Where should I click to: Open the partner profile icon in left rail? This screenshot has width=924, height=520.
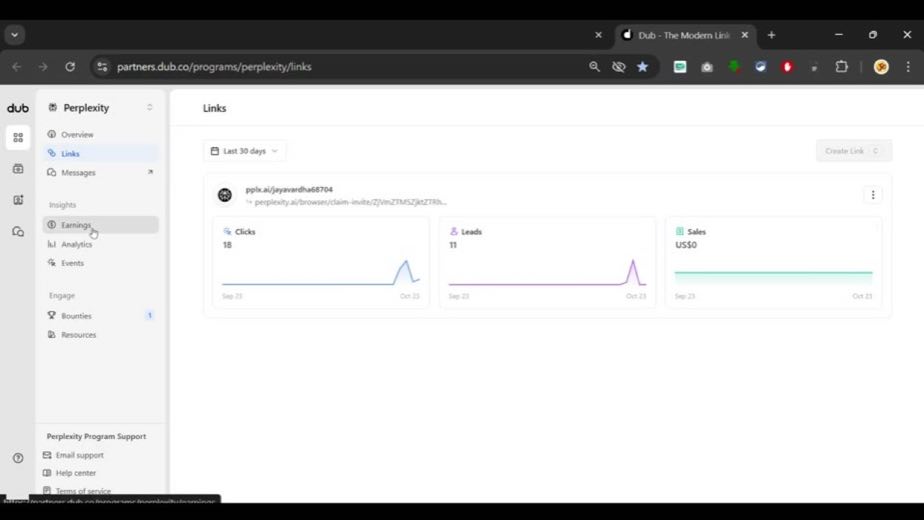click(x=18, y=200)
